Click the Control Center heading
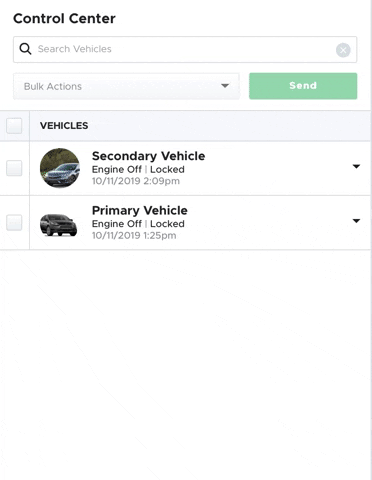This screenshot has height=480, width=372. pos(64,18)
